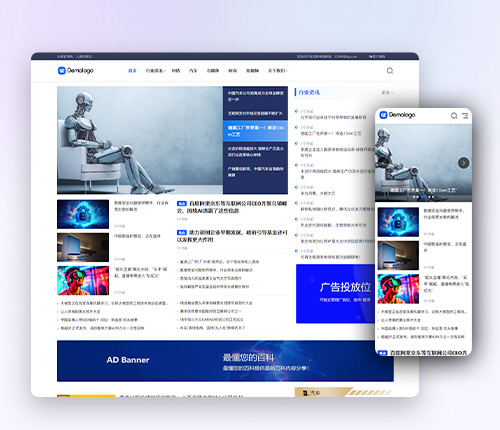
Task: Select the first carousel indicator dot on mobile slider
Action: [x=414, y=197]
